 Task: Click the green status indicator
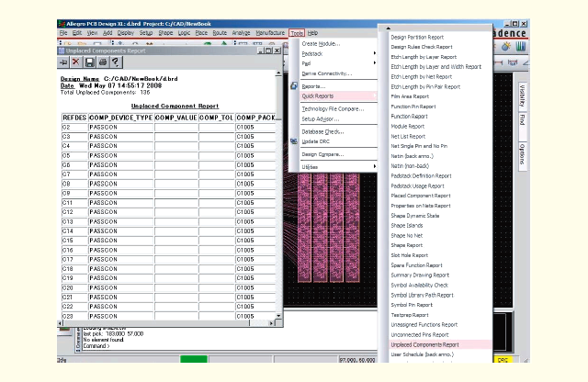(x=194, y=359)
